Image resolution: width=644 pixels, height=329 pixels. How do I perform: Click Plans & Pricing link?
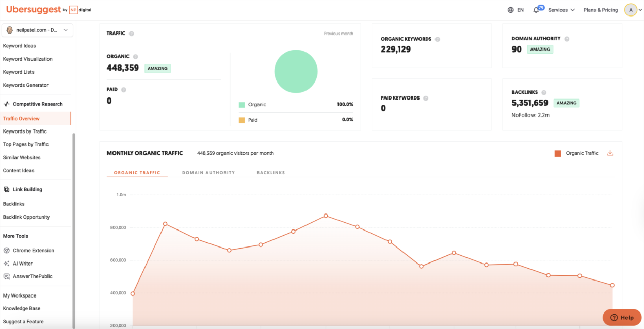(x=601, y=10)
